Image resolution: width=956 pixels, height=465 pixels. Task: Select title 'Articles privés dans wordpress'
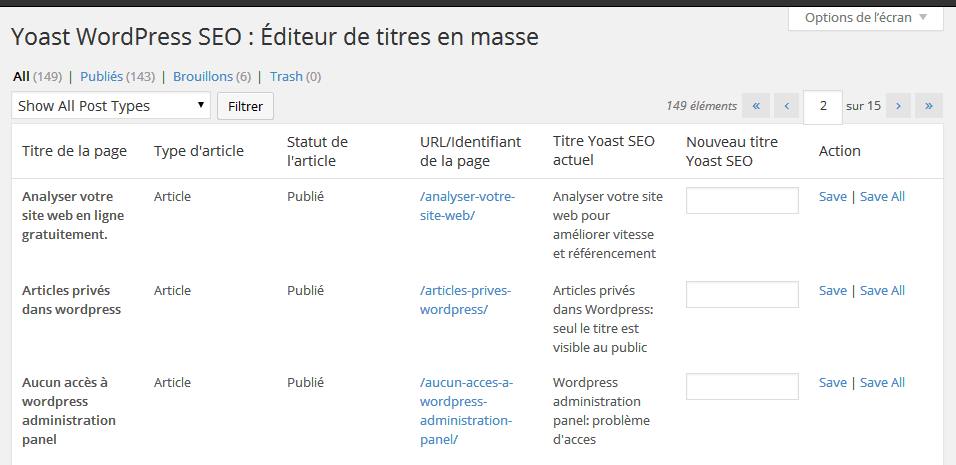[71, 299]
